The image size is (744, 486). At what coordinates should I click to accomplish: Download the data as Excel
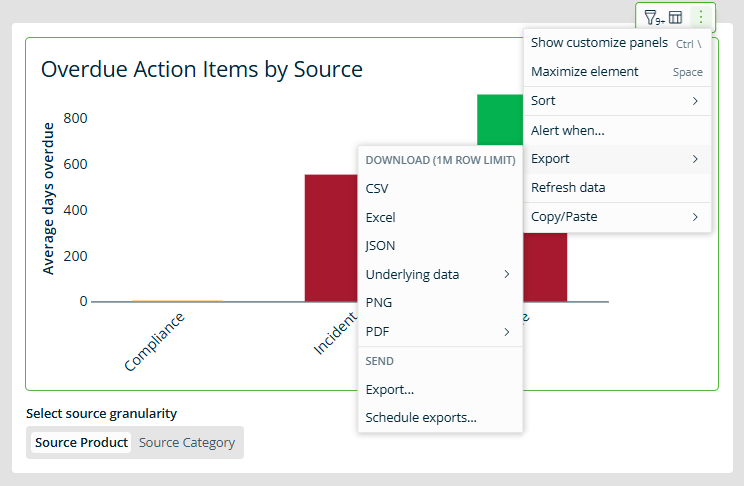tap(381, 217)
